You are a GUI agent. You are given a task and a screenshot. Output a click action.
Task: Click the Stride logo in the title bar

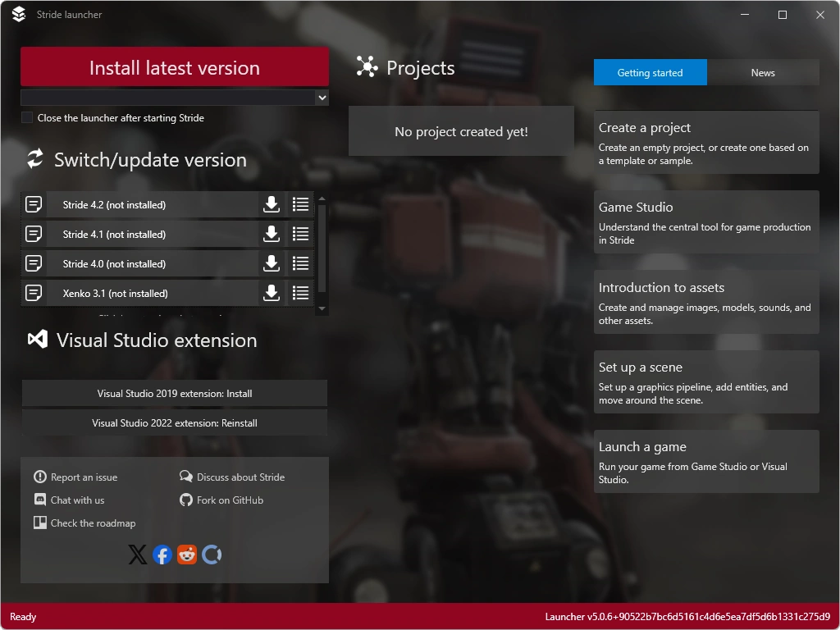(x=18, y=14)
